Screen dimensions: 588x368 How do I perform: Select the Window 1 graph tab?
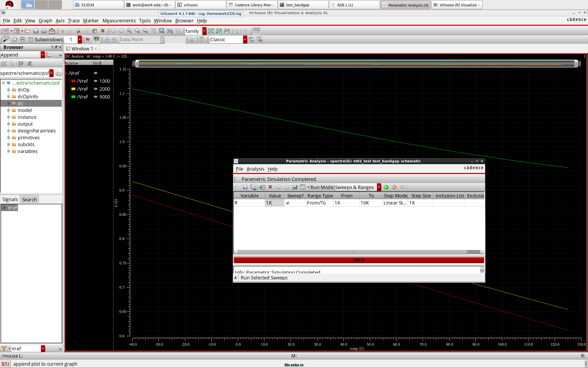click(x=82, y=49)
